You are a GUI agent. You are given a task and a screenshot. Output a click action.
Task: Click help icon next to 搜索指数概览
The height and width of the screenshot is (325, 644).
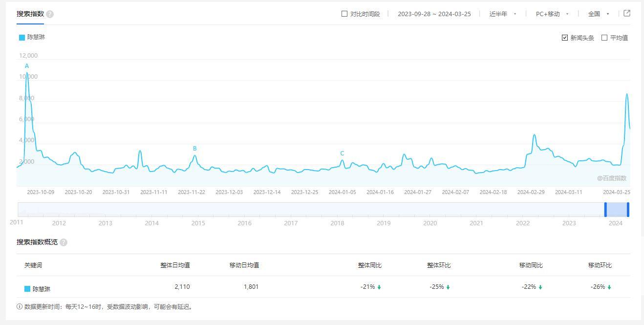pos(64,242)
